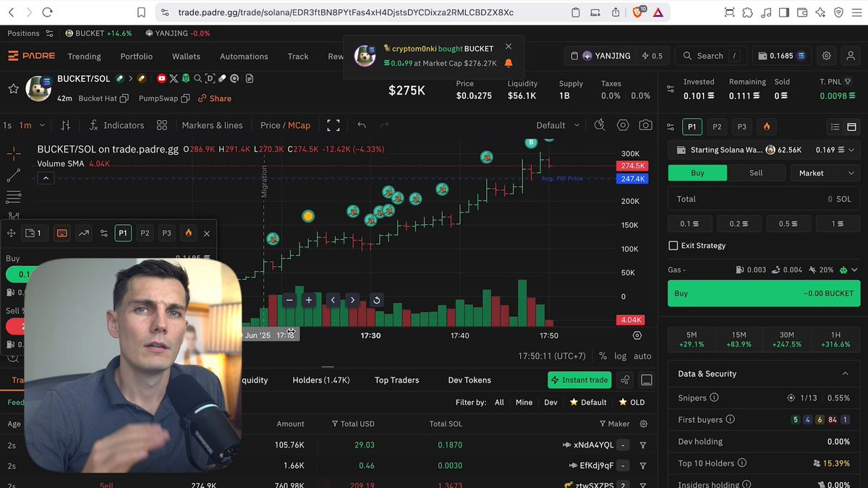Screen dimensions: 868x488
Task: Reset the chart view
Action: [376, 300]
